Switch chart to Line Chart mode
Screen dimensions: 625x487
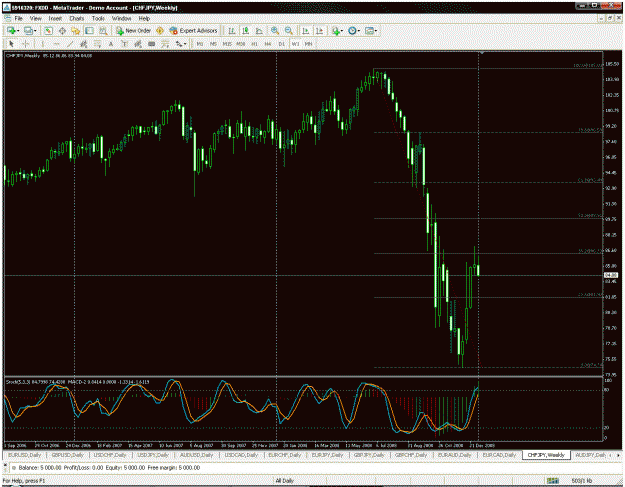(259, 31)
